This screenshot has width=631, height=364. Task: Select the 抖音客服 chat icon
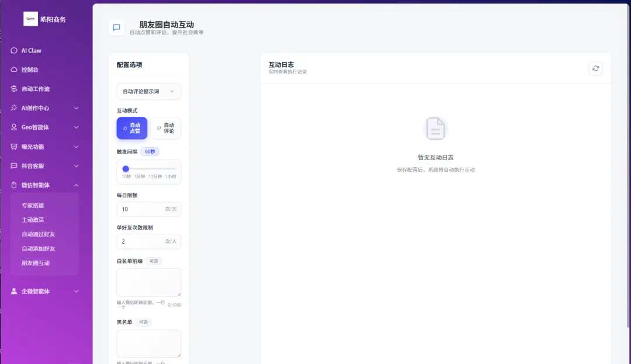click(13, 166)
